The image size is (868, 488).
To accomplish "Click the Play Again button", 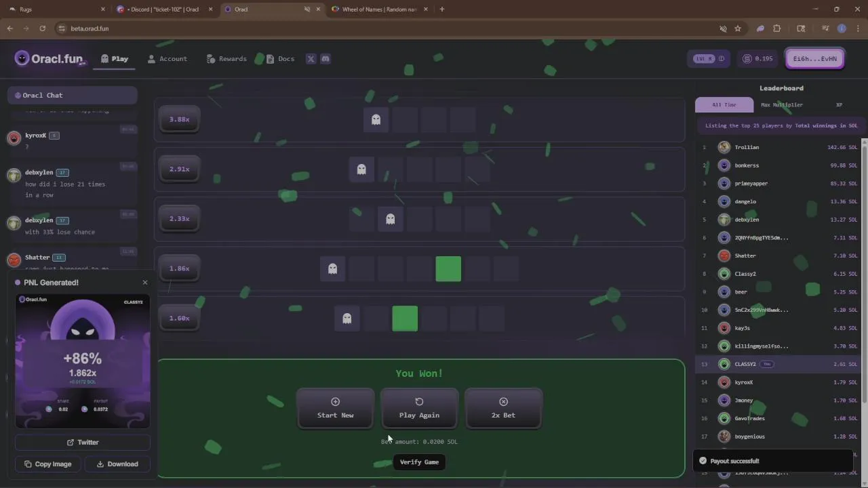I will tap(419, 409).
